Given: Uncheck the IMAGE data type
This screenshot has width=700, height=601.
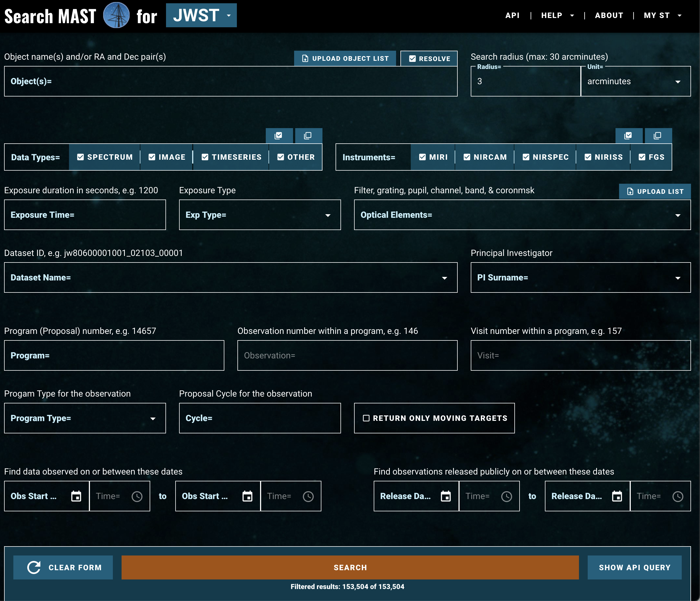Looking at the screenshot, I should pos(167,157).
